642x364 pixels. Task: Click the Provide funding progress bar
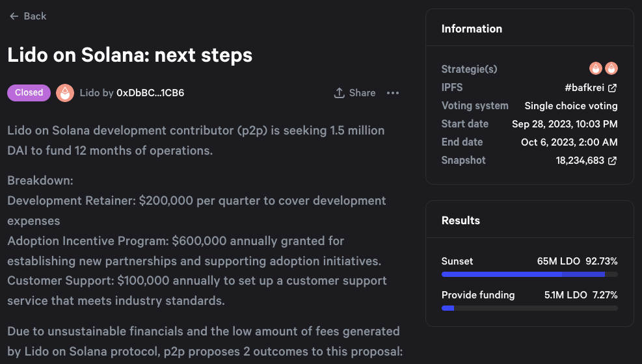(529, 307)
